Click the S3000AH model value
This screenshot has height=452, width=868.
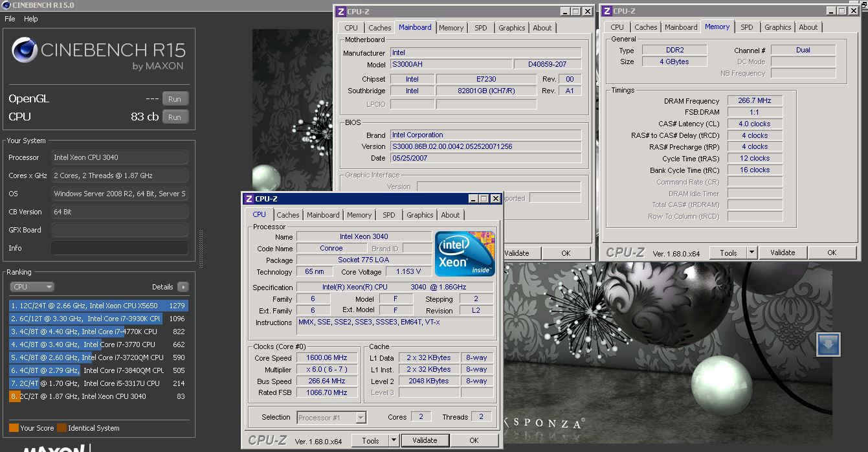[451, 65]
